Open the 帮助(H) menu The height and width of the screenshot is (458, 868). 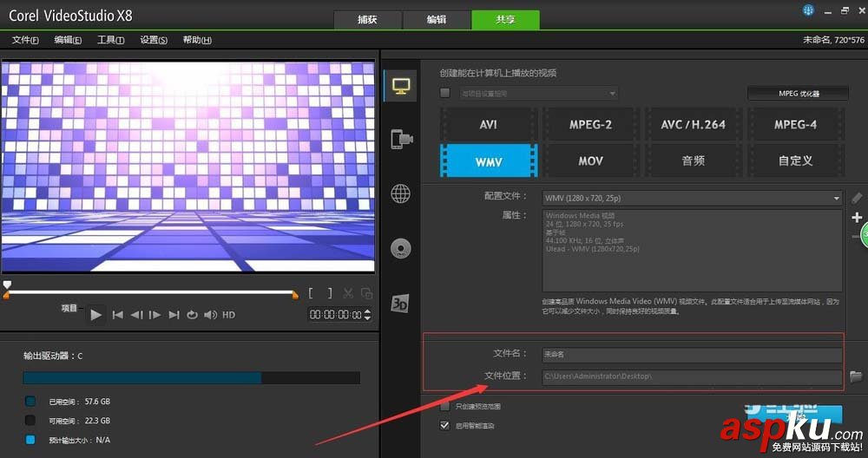197,40
